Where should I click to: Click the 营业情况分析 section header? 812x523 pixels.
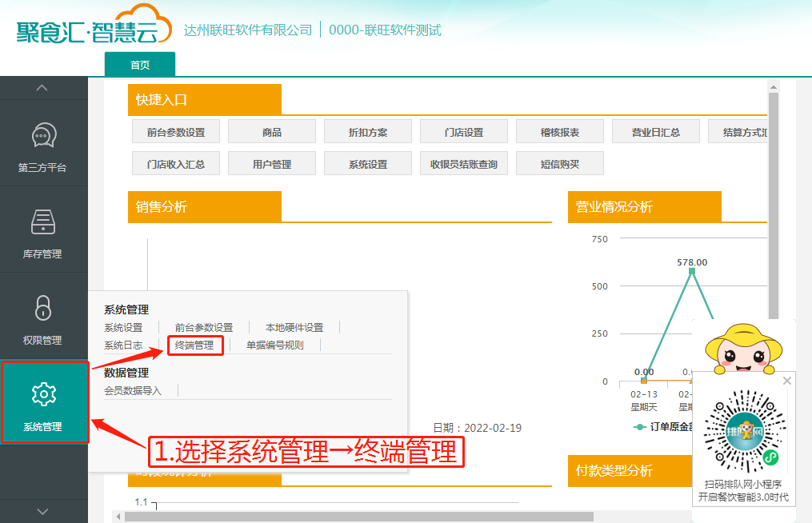[x=644, y=206]
